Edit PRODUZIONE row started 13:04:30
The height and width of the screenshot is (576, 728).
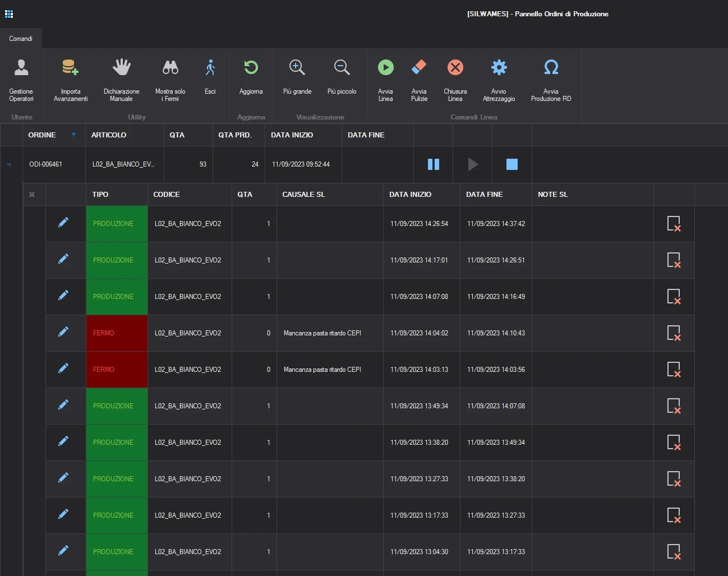coord(63,551)
